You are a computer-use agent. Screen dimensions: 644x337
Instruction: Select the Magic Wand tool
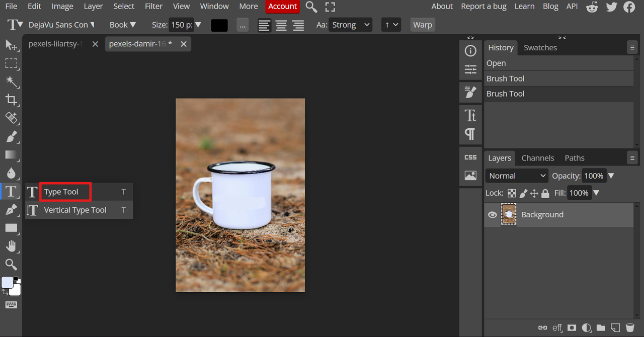coord(11,81)
